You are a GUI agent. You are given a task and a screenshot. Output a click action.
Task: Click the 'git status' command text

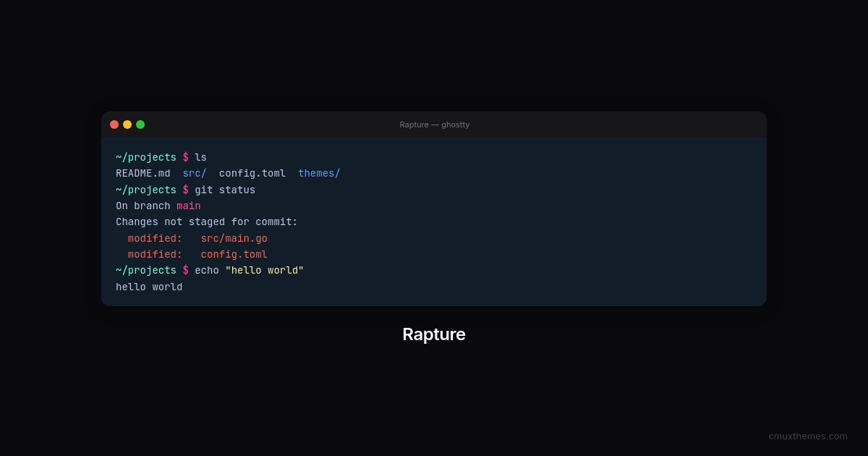225,190
